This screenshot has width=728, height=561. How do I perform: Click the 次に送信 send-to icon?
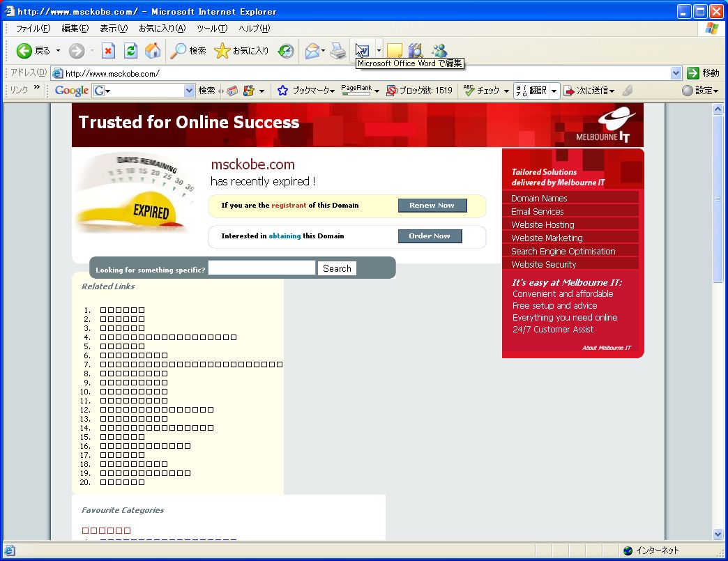coord(569,91)
